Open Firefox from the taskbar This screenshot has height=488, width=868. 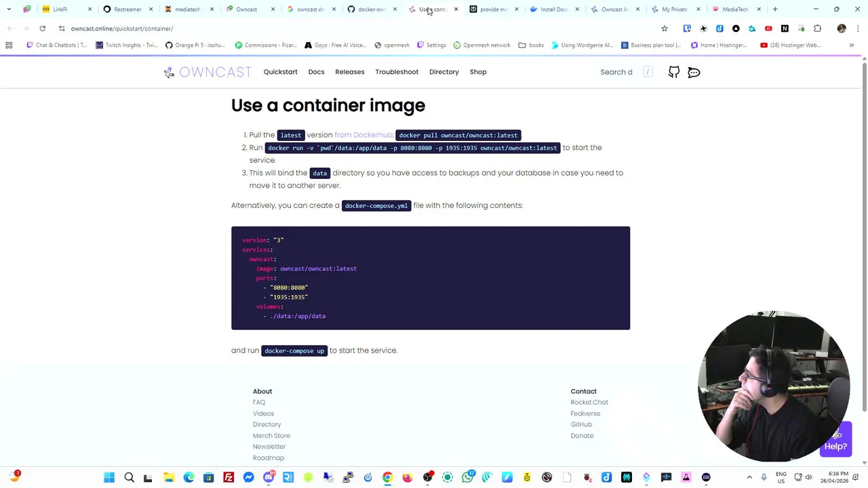pos(408,478)
